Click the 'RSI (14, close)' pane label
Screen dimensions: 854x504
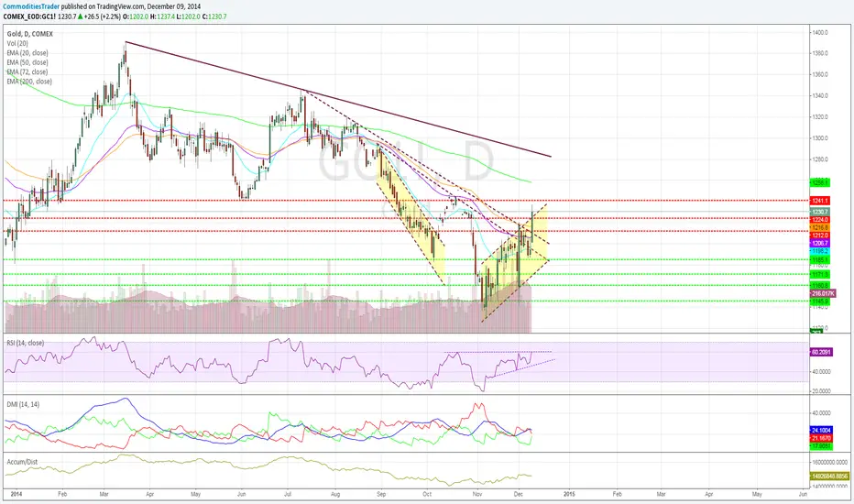tap(26, 343)
